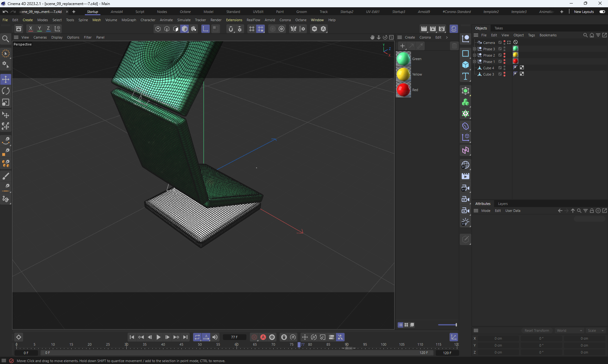Select the Rotate tool in left toolbar
Screen dimensions: 608x364
6,91
